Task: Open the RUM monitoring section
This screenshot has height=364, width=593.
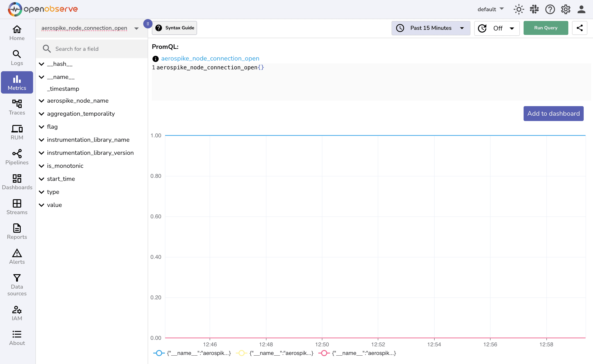Action: (x=17, y=132)
